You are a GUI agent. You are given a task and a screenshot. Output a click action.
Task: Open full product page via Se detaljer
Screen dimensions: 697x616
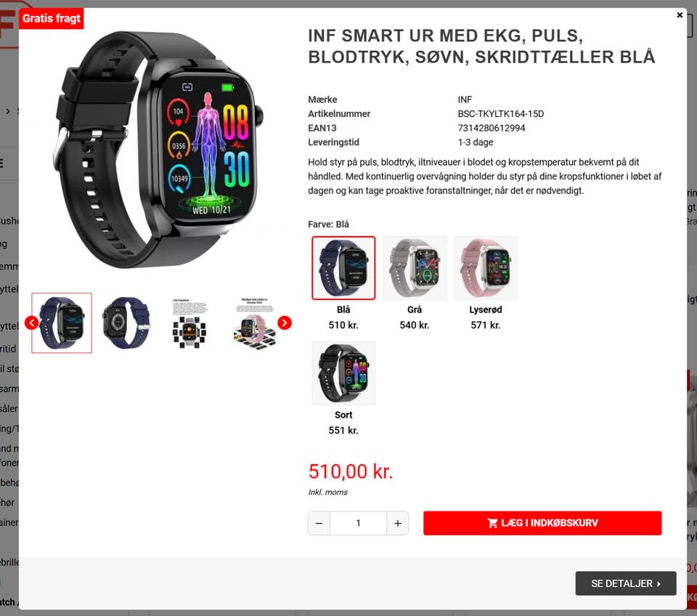626,583
